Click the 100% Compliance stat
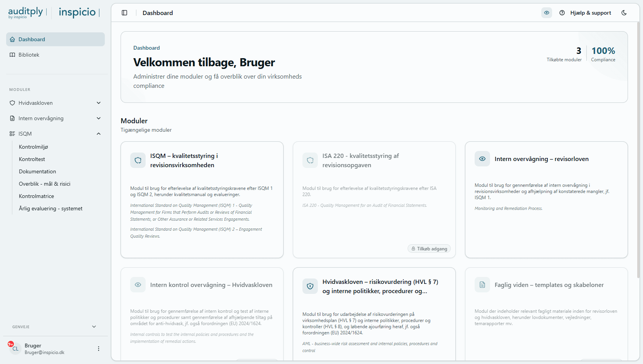This screenshot has height=364, width=643. tap(603, 54)
